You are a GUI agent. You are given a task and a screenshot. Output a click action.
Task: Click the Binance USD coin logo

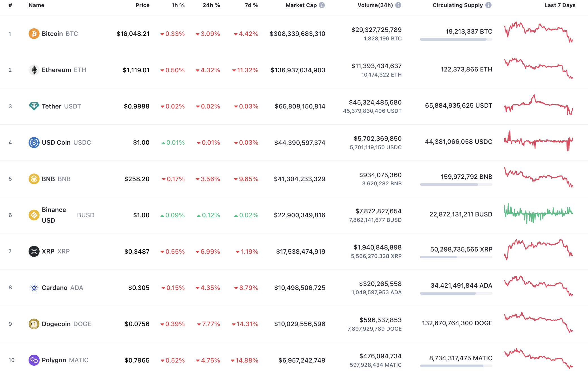click(x=34, y=215)
